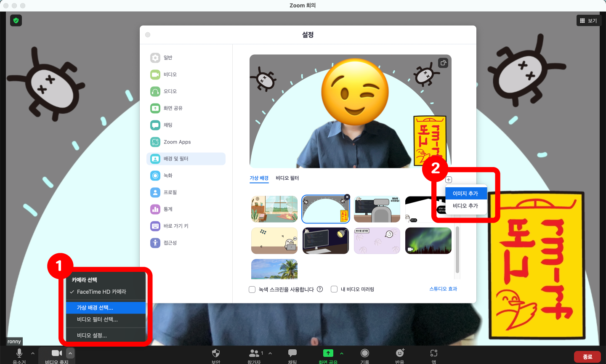
Task: Choose 이미지 추가 menu item
Action: (466, 194)
